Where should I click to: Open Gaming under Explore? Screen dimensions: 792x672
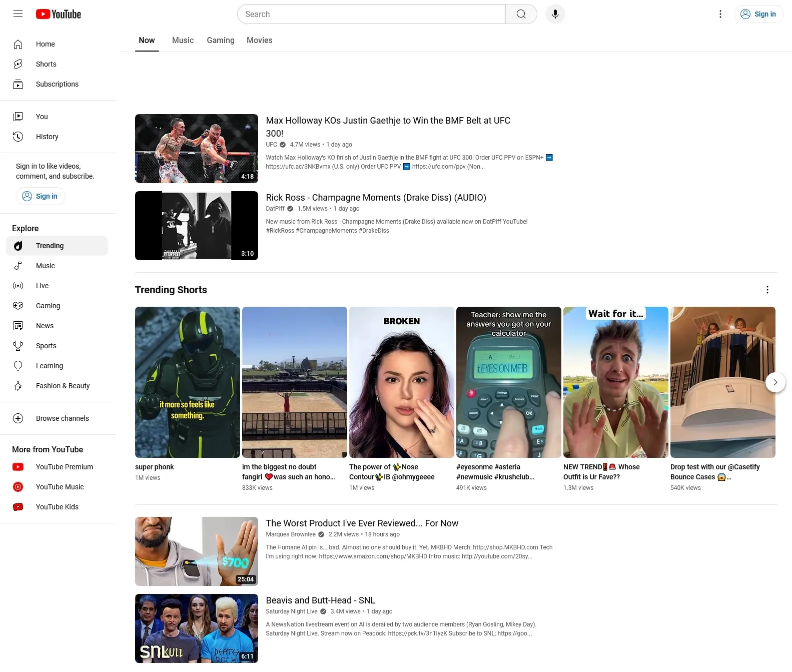58,306
